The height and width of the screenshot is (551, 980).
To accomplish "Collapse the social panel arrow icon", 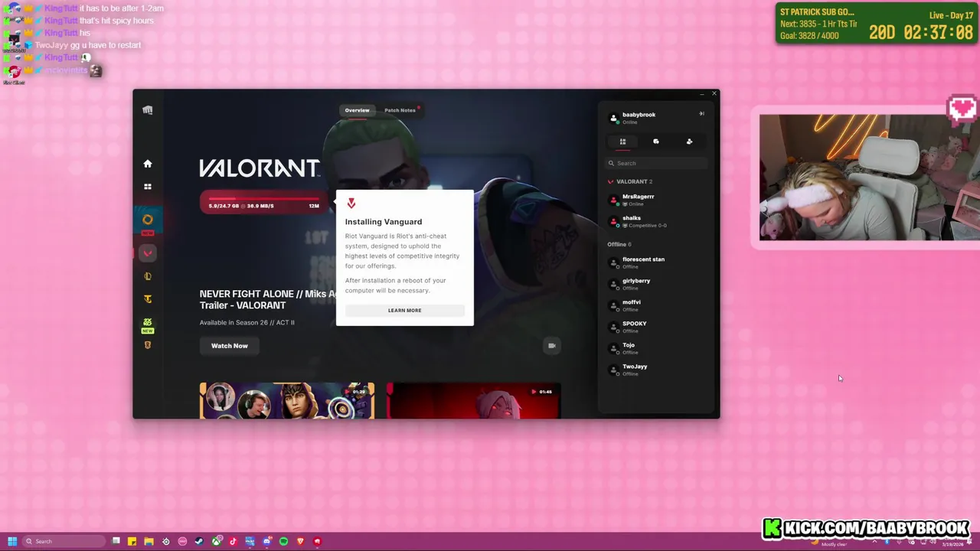I will (x=701, y=114).
